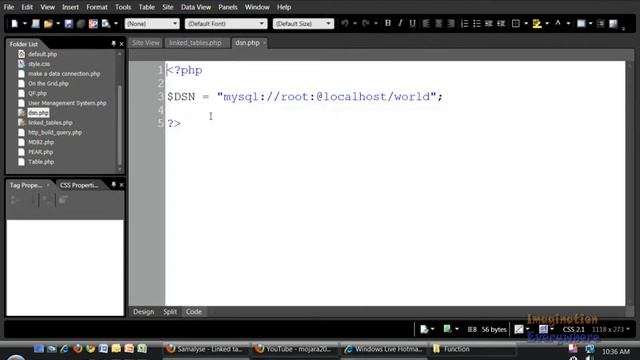Switch to Code view
The image size is (640, 360).
[194, 312]
